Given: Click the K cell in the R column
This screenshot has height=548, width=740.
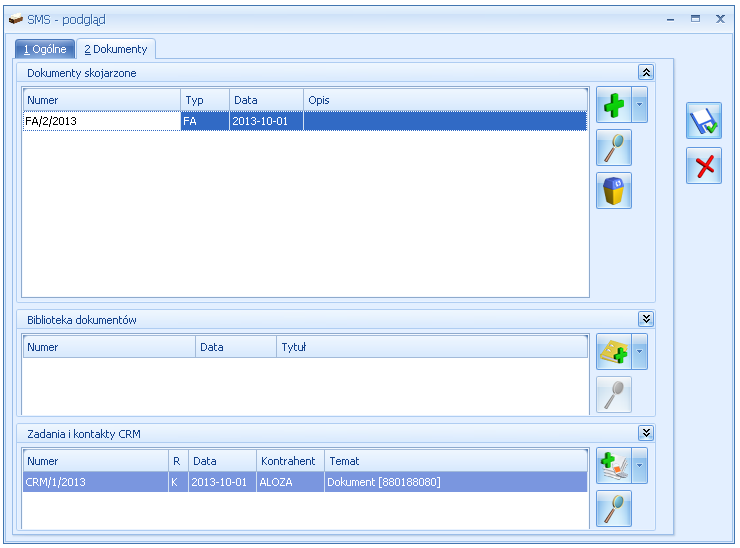Looking at the screenshot, I should point(178,482).
